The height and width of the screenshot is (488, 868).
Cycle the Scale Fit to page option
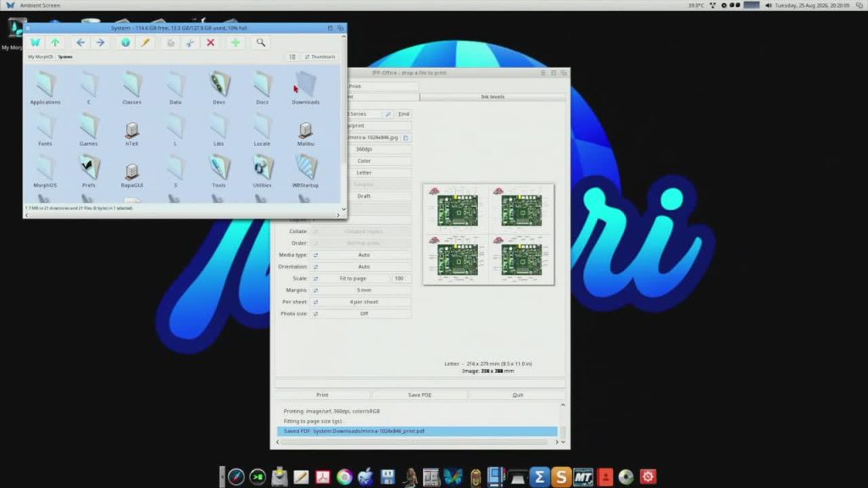click(350, 278)
